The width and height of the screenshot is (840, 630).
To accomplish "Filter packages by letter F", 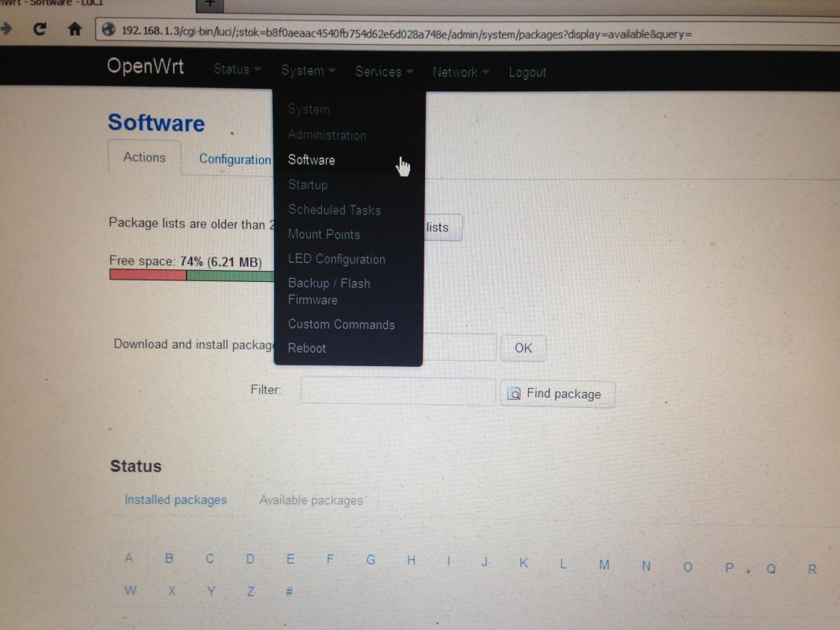I will coord(330,559).
